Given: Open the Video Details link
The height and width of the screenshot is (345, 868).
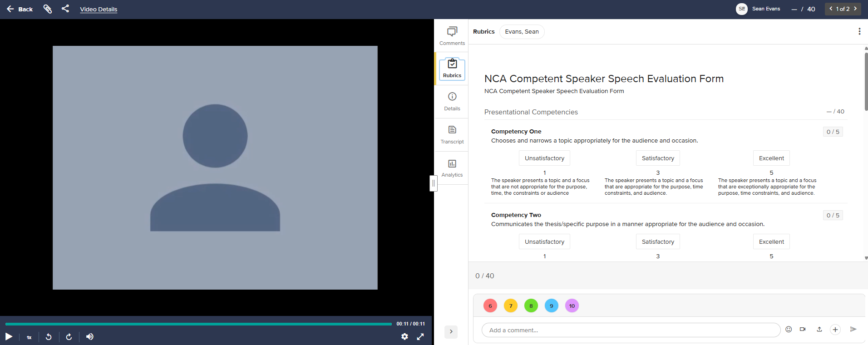Looking at the screenshot, I should click(99, 9).
